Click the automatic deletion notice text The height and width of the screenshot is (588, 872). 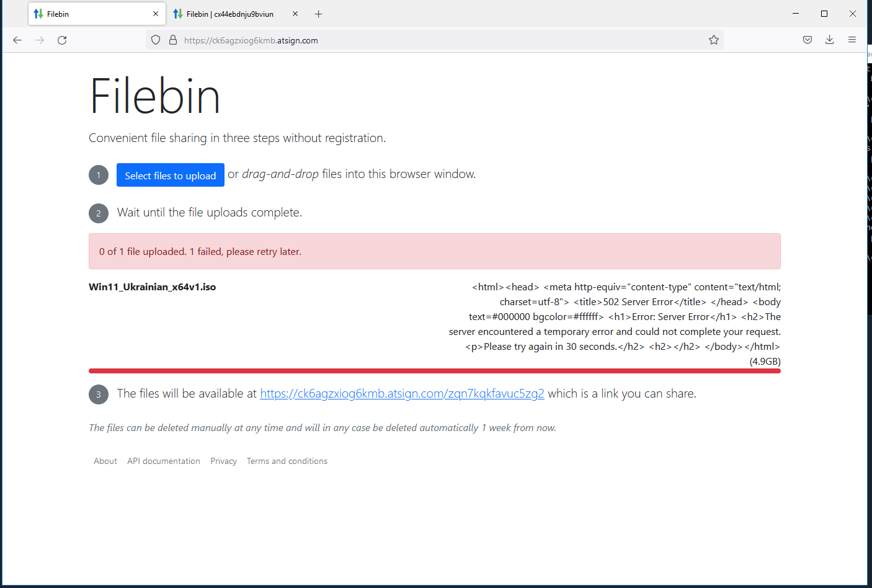click(323, 428)
